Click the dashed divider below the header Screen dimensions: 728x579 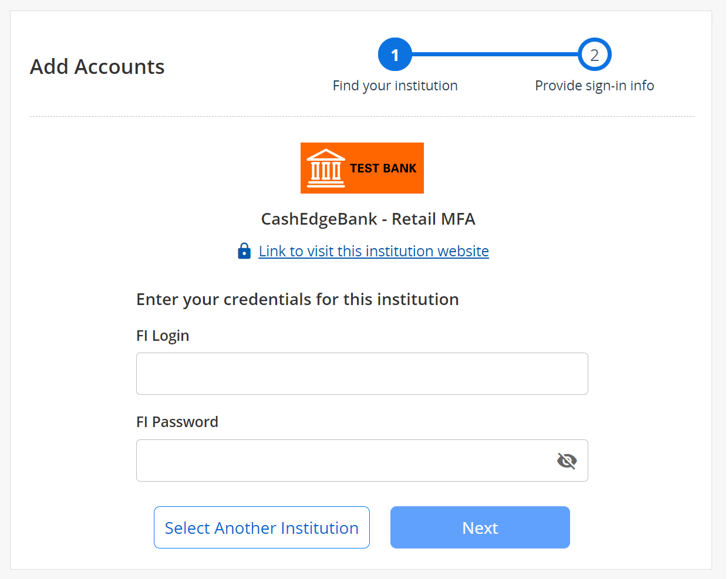click(x=362, y=117)
